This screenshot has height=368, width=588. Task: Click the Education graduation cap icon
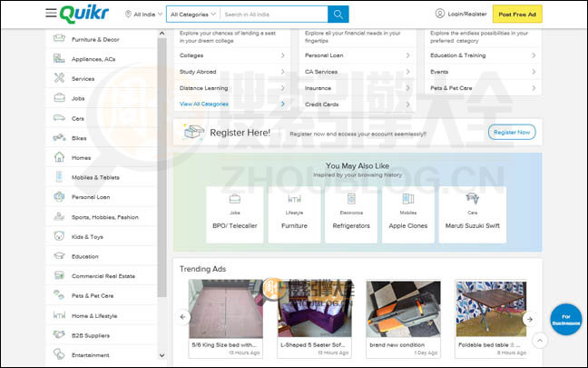(x=59, y=256)
